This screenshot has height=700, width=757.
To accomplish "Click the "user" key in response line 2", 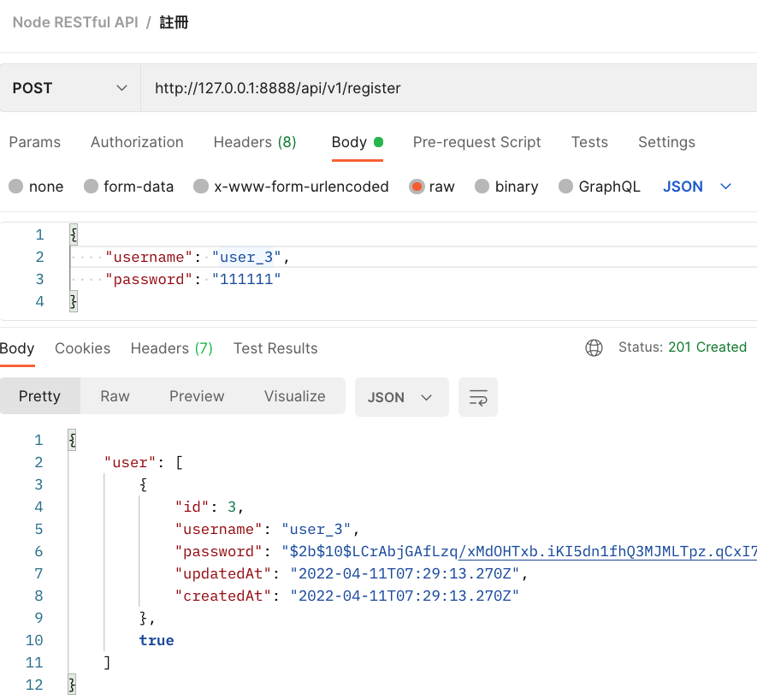I will [130, 463].
